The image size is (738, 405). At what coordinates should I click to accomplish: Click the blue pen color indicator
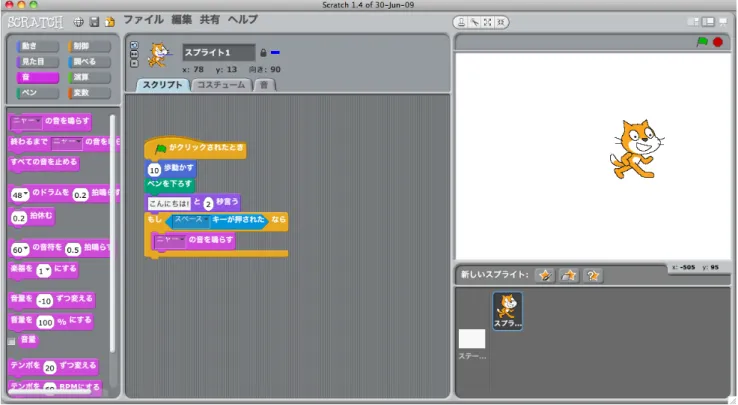pos(275,53)
